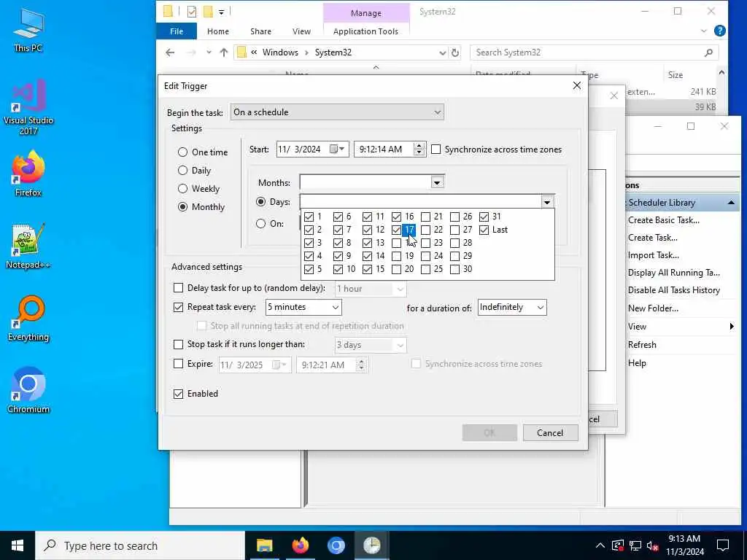Click Display All Running Tasks action
The width and height of the screenshot is (747, 560).
pyautogui.click(x=673, y=273)
